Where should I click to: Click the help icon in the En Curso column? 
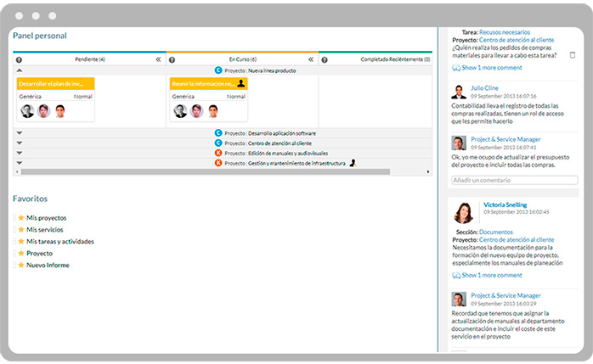[172, 60]
